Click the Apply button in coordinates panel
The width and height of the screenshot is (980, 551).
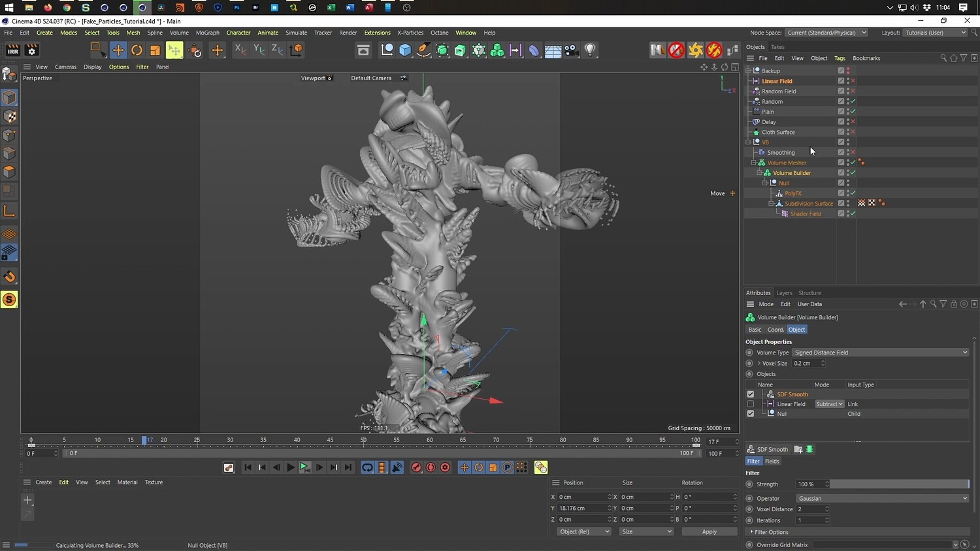click(x=709, y=531)
